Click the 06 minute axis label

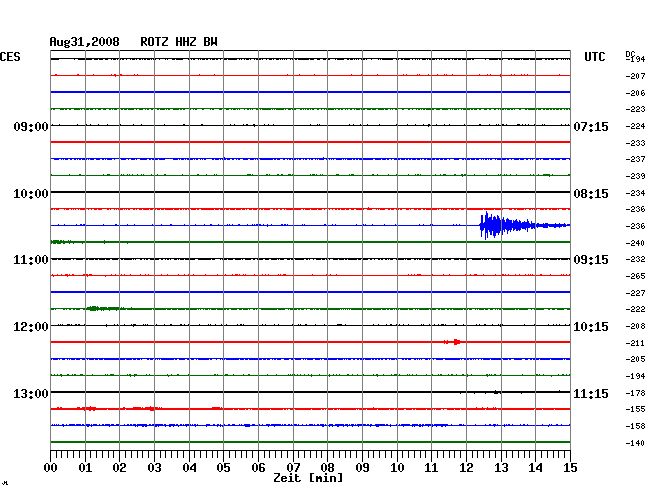click(x=258, y=468)
